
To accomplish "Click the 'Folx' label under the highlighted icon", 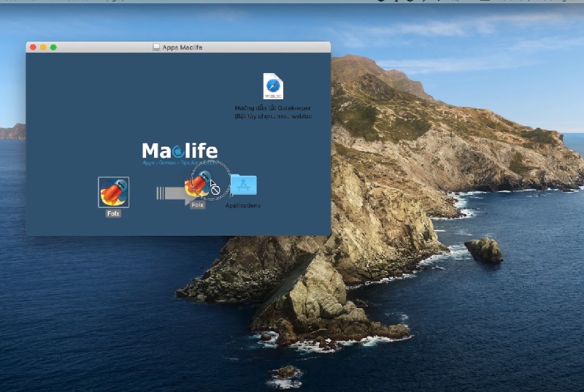I will [113, 214].
